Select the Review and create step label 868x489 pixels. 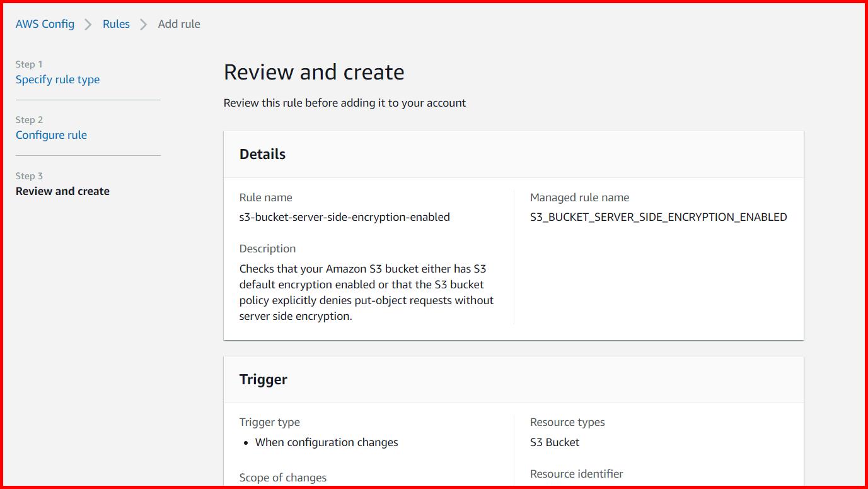(x=62, y=191)
